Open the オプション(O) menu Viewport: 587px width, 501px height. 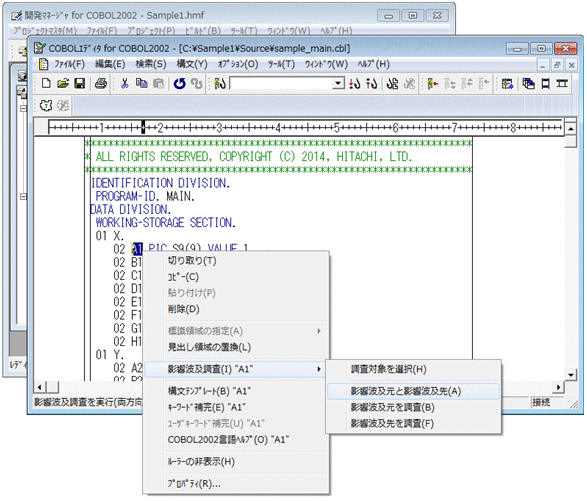coord(238,64)
